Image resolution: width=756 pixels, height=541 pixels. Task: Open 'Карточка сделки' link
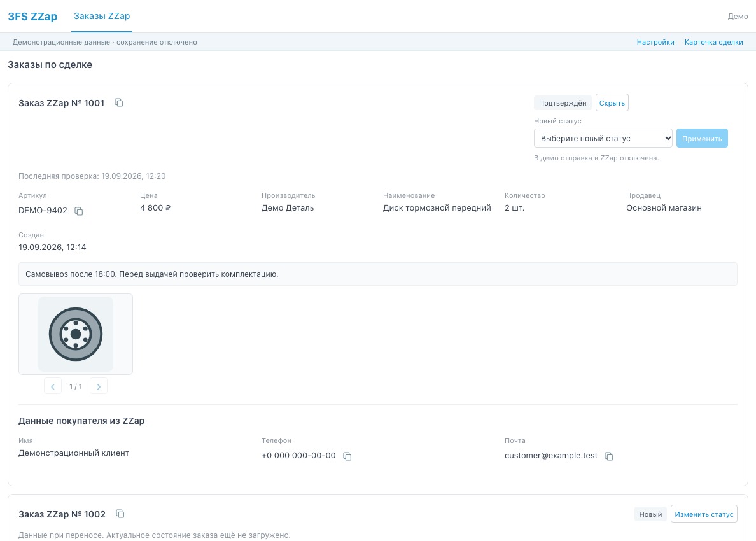coord(713,42)
